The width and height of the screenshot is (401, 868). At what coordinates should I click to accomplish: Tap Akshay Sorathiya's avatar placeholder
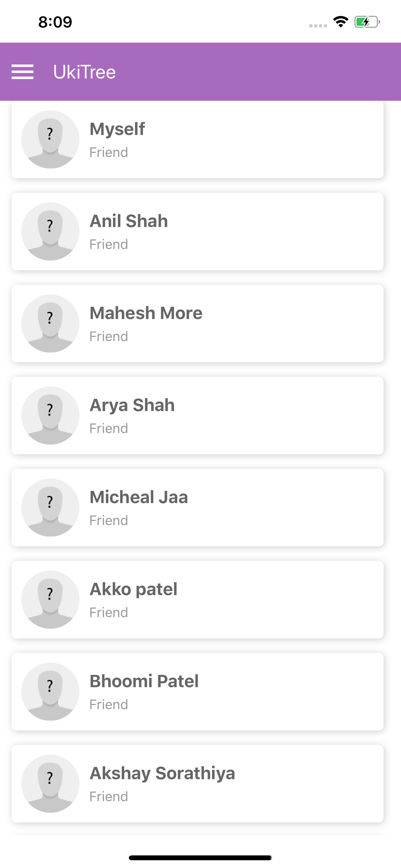coord(50,783)
